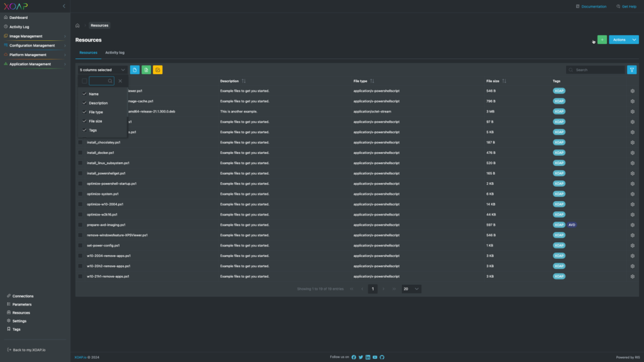Switch to the Activity log tab
This screenshot has width=644, height=362.
click(x=114, y=53)
